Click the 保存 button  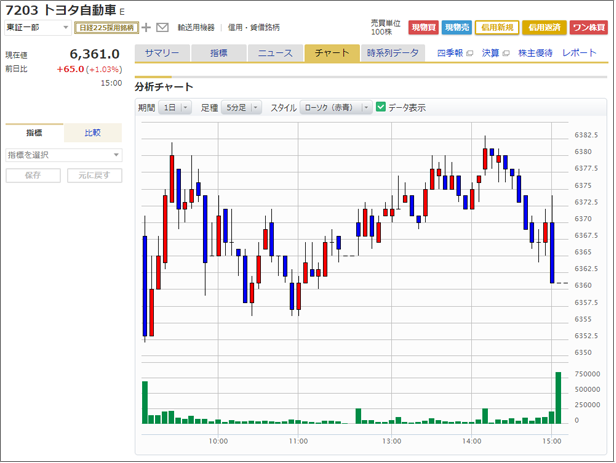point(33,176)
